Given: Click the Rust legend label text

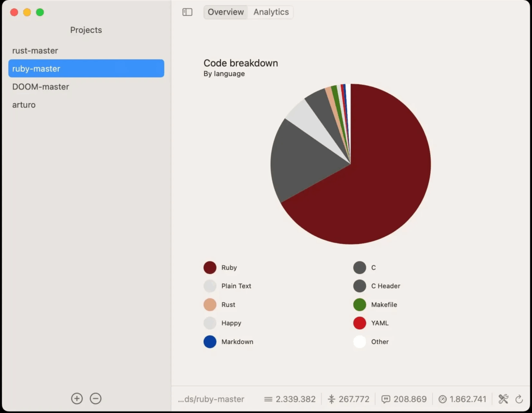Looking at the screenshot, I should 228,305.
